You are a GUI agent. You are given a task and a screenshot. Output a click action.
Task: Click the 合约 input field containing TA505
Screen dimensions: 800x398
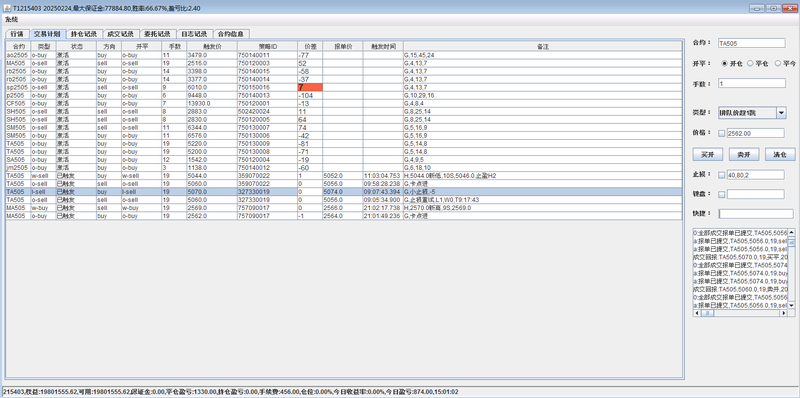coord(752,43)
